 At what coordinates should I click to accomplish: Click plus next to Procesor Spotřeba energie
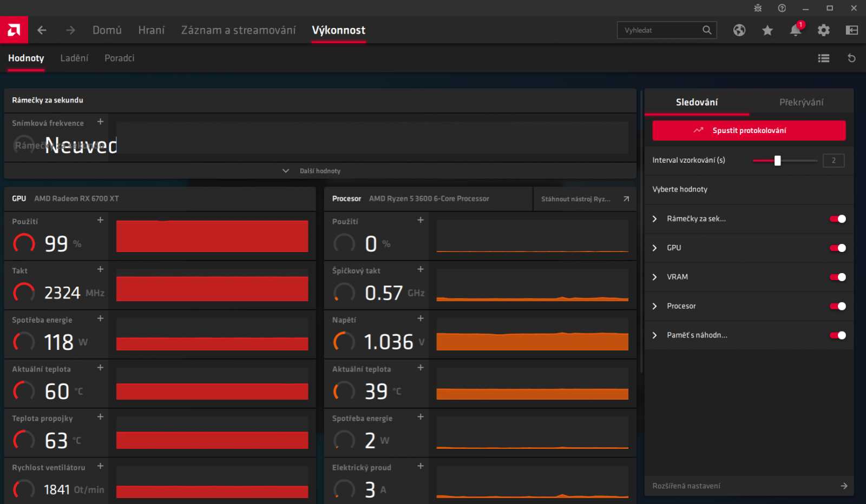click(x=421, y=417)
